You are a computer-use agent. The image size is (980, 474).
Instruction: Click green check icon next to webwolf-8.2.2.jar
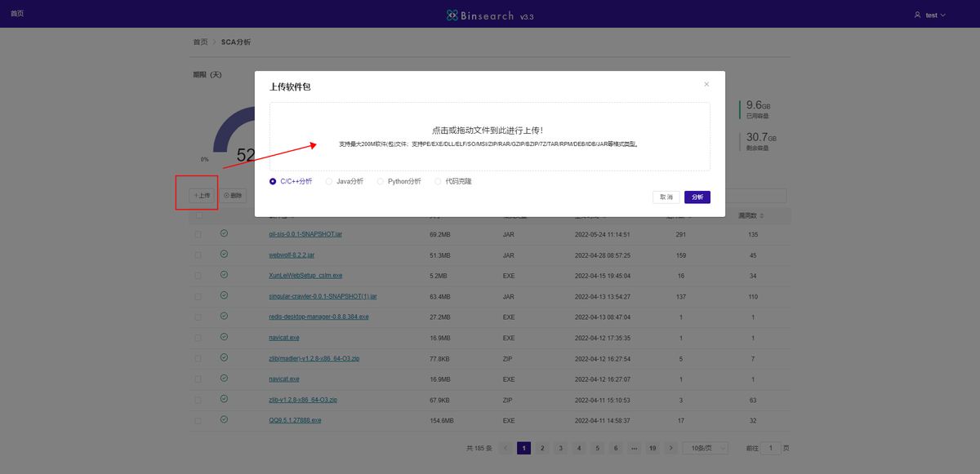(x=223, y=255)
